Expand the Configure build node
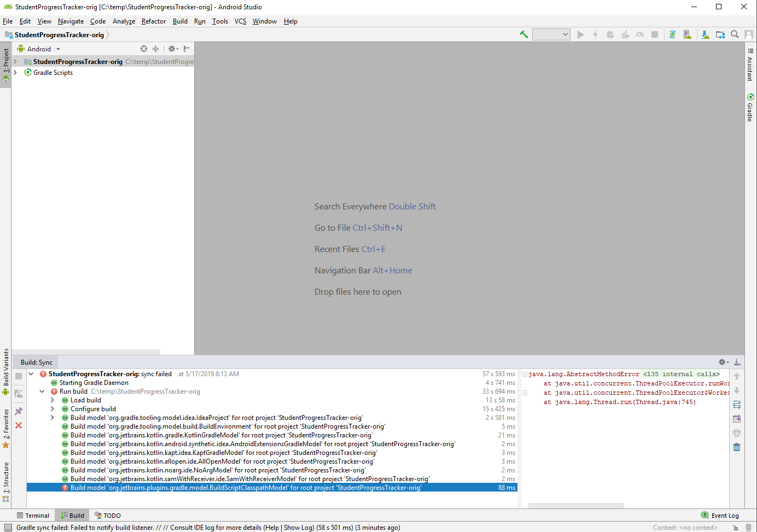The height and width of the screenshot is (532, 757). [53, 409]
